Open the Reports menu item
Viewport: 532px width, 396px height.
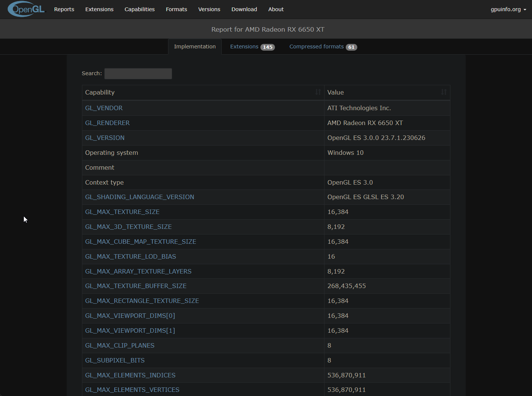click(64, 9)
